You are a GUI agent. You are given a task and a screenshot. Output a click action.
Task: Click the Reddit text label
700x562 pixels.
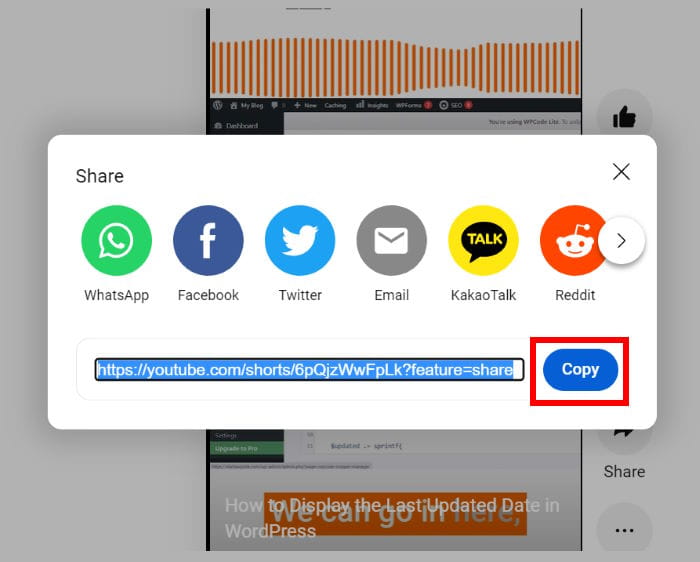[575, 295]
